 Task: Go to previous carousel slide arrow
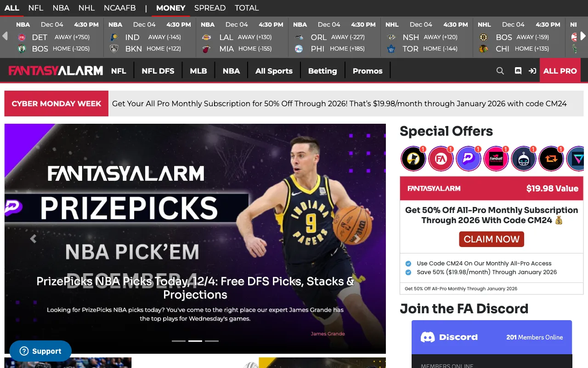[33, 239]
